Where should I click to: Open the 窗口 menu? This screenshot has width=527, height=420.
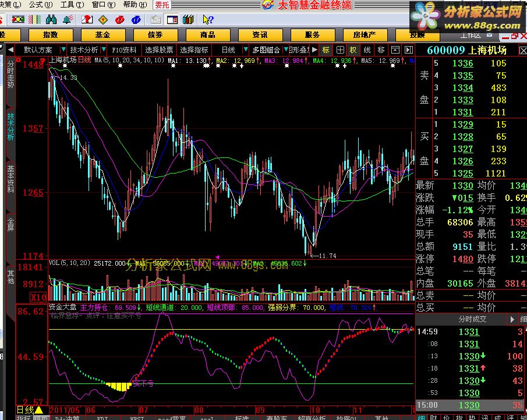pyautogui.click(x=104, y=5)
